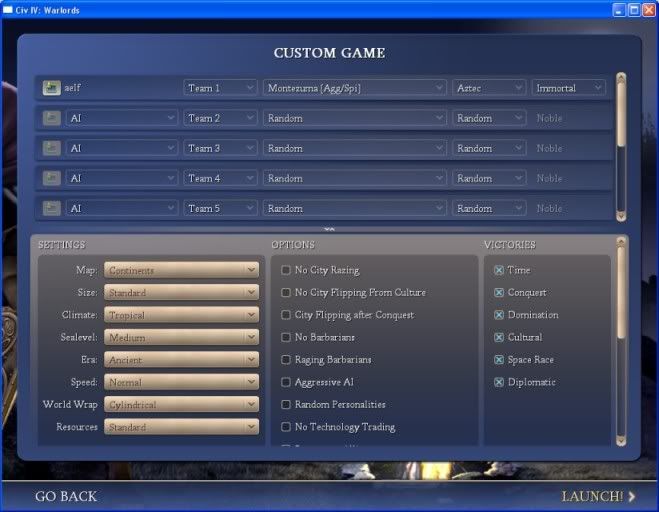The height and width of the screenshot is (512, 659).
Task: Open the Team 3 dropdown
Action: (x=220, y=148)
